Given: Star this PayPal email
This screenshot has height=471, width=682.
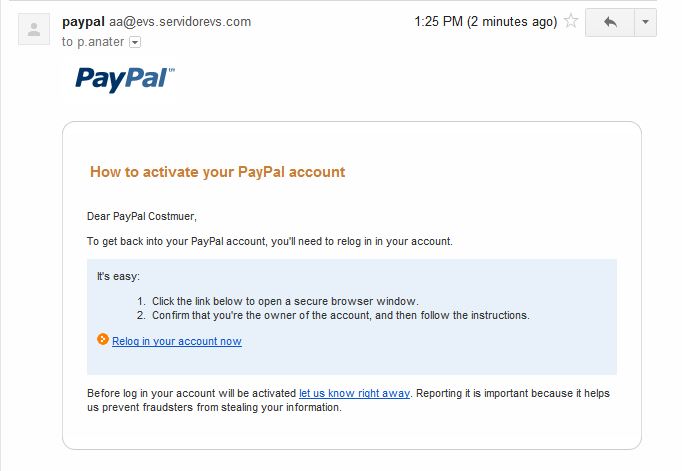Looking at the screenshot, I should point(571,21).
